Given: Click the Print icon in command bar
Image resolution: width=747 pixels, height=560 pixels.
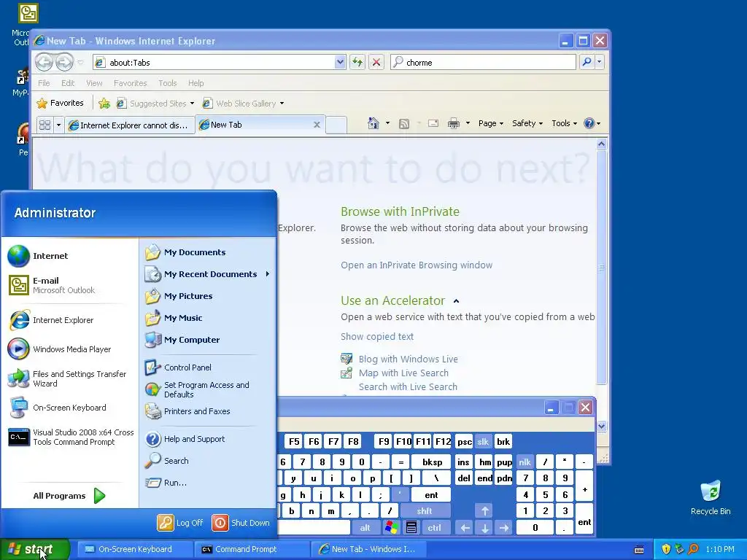Looking at the screenshot, I should pos(454,124).
